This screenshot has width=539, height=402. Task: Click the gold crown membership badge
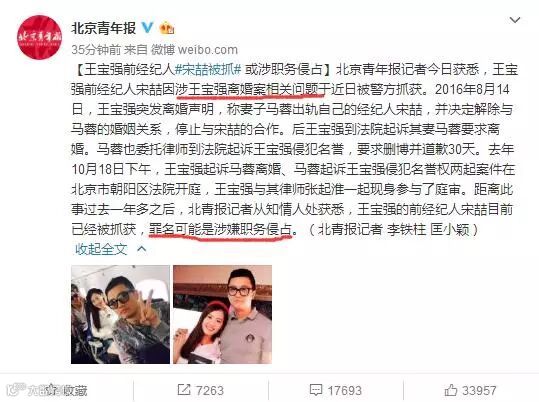pos(167,28)
